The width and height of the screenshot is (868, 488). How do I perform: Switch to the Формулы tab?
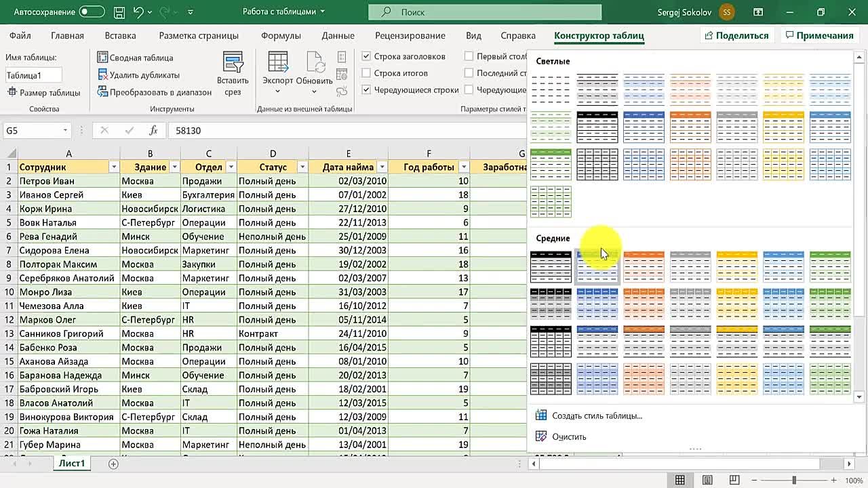281,35
